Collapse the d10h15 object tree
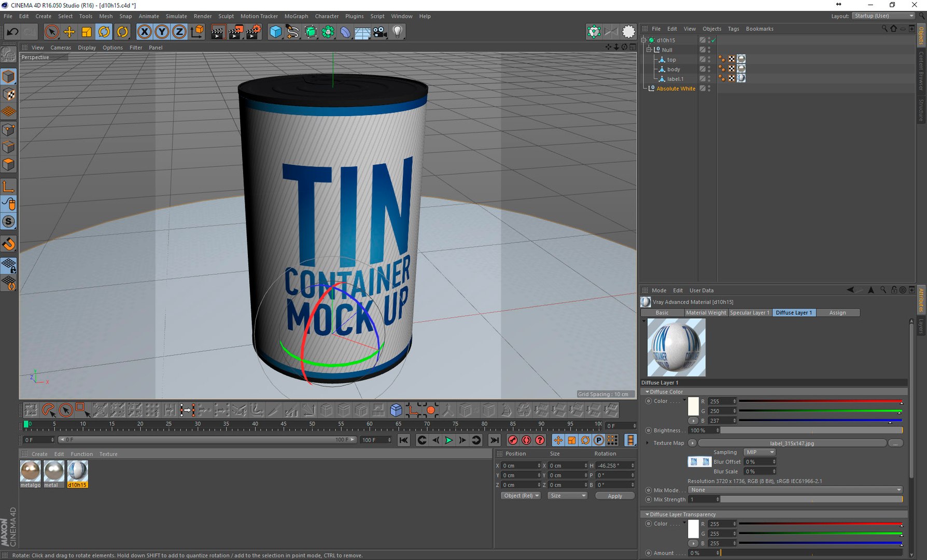The height and width of the screenshot is (560, 927). 644,40
